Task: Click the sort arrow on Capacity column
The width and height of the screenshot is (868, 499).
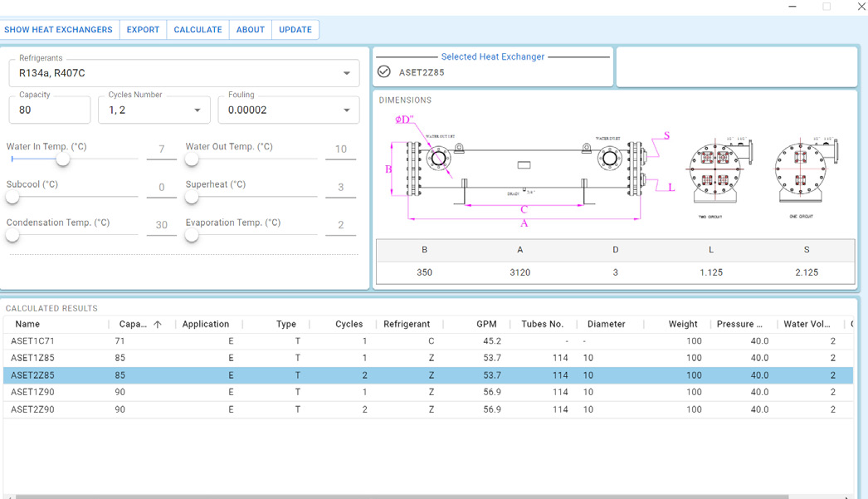Action: [x=158, y=325]
